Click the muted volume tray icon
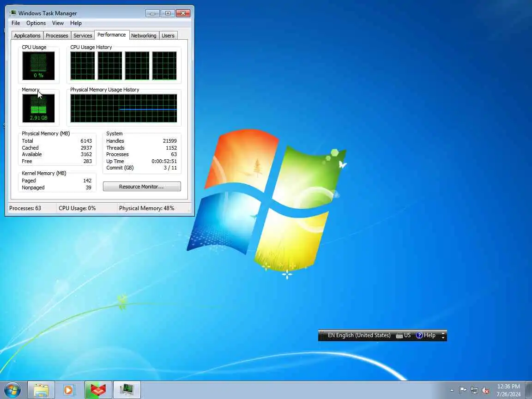Screen dimensions: 532x399 (485, 391)
